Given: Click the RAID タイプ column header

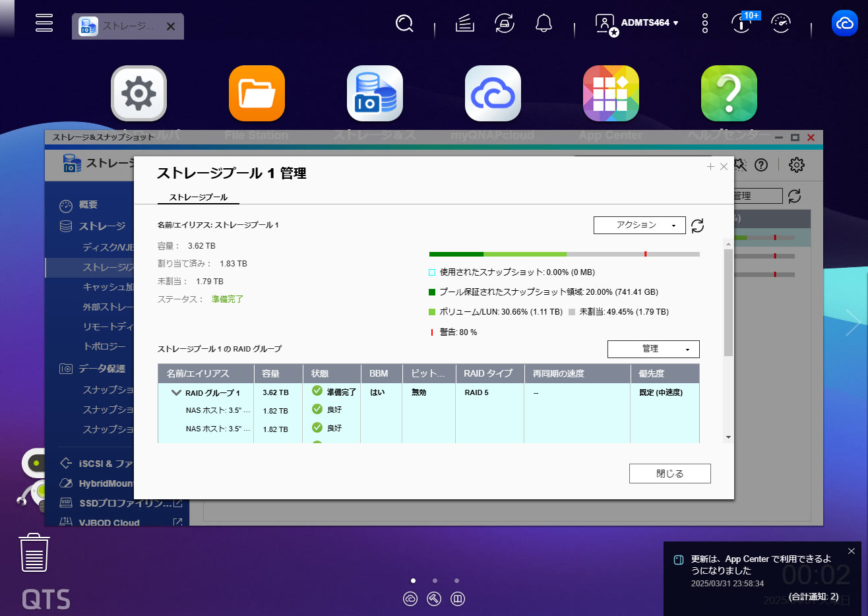Looking at the screenshot, I should point(489,373).
